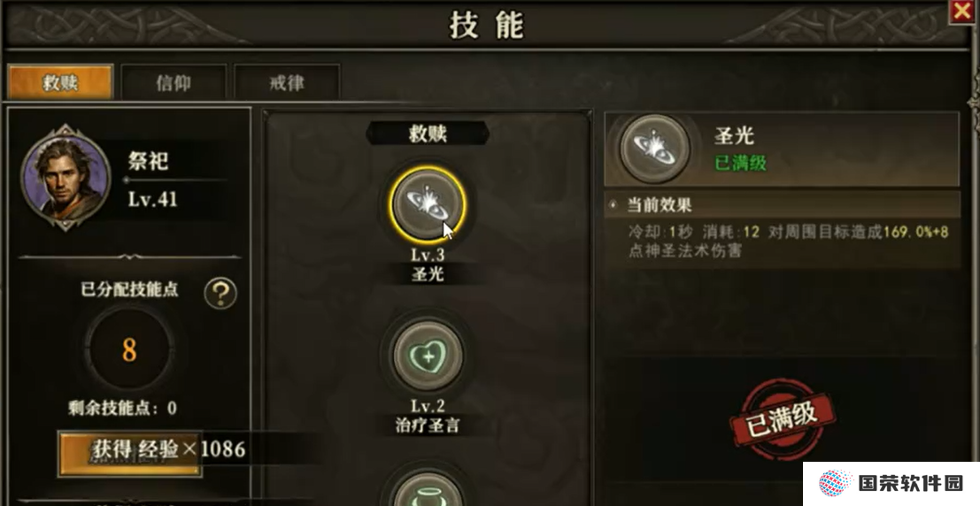The width and height of the screenshot is (980, 506).
Task: Click the 国荣软件园 logo
Action: point(891,484)
